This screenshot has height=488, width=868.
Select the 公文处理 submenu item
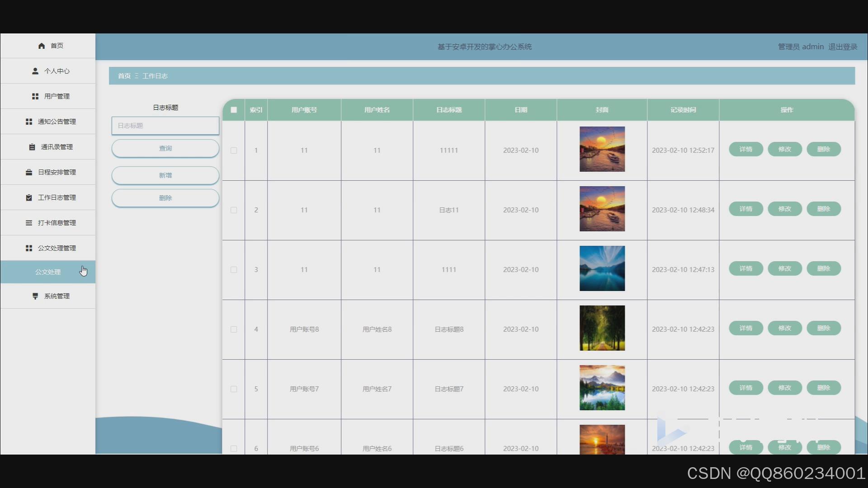[x=48, y=272]
